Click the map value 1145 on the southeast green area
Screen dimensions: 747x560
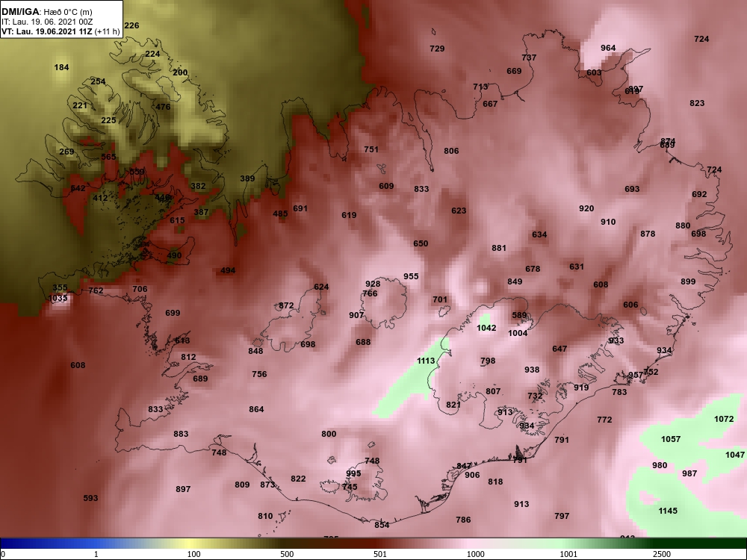click(667, 511)
